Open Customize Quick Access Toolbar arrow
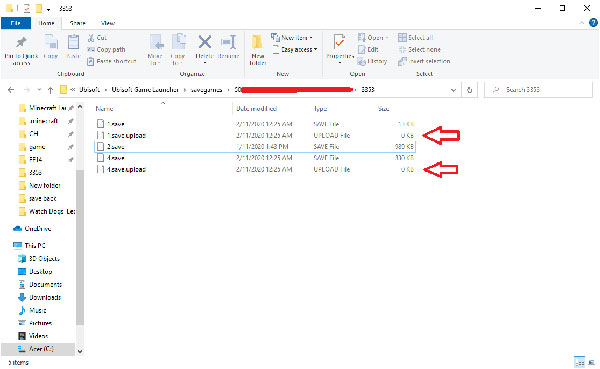 tap(48, 9)
